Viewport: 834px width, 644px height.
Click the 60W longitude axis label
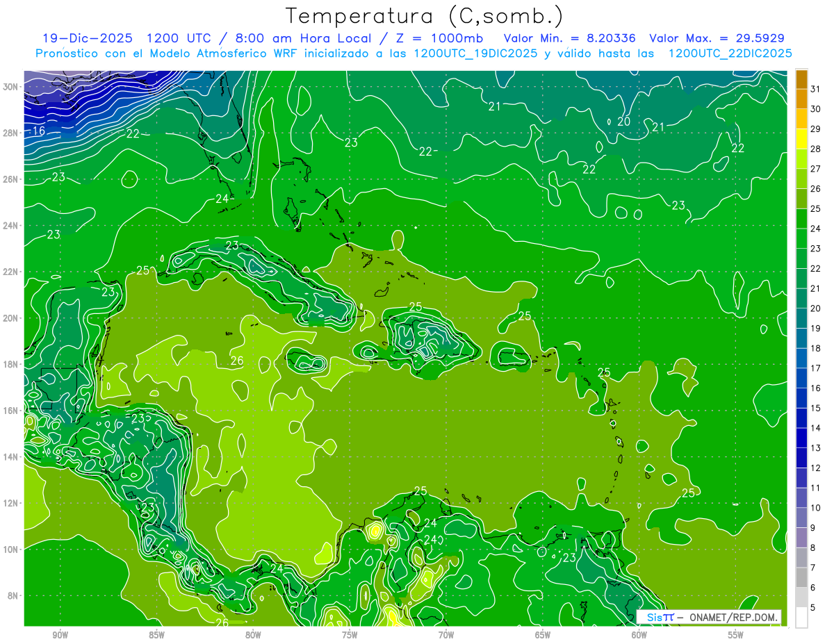(x=639, y=635)
